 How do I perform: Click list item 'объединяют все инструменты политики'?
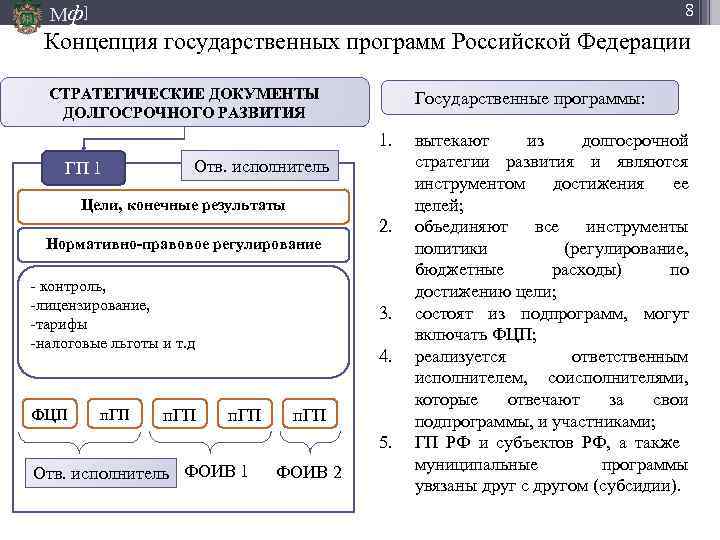(x=551, y=259)
